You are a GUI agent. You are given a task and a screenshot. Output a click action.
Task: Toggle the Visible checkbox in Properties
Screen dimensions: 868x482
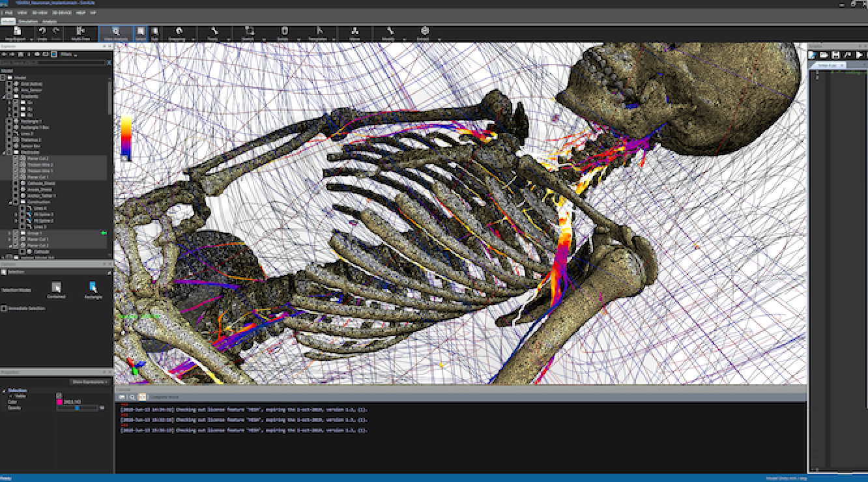59,395
